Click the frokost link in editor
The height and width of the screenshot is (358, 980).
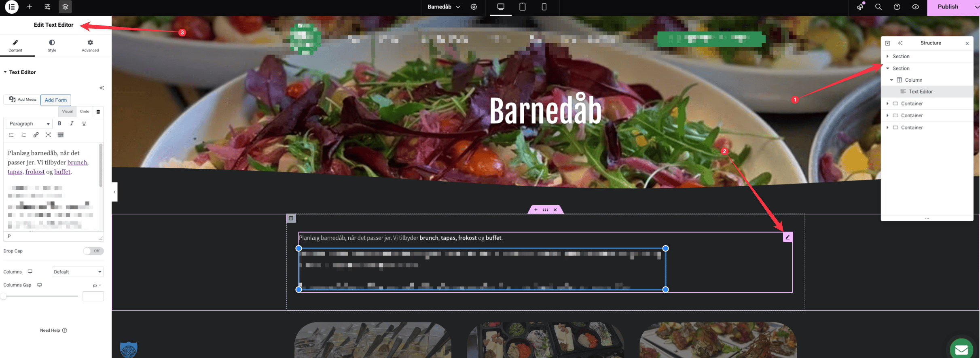[x=35, y=172]
